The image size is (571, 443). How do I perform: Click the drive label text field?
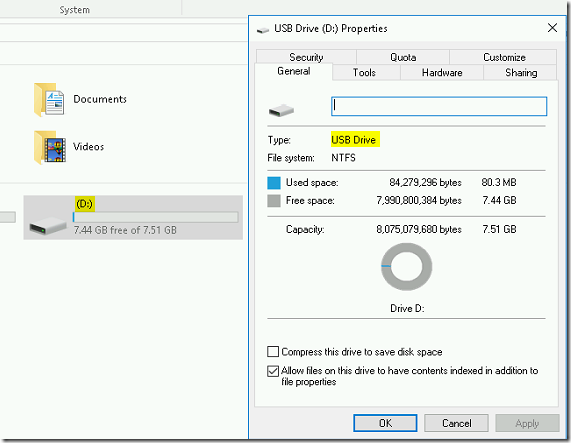coord(439,106)
